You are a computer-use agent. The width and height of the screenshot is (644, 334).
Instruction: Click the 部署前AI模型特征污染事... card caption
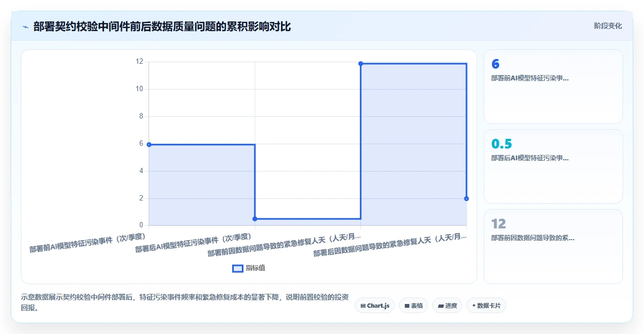click(530, 78)
